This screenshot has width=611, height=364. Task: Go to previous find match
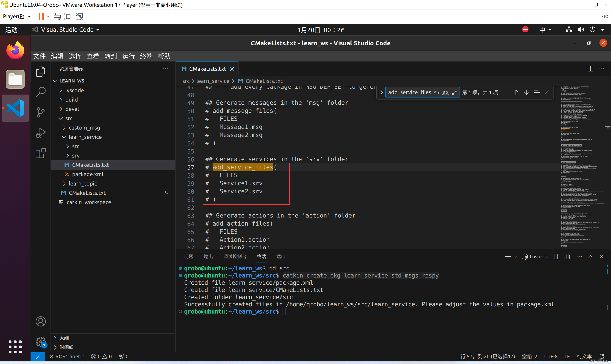tap(516, 92)
